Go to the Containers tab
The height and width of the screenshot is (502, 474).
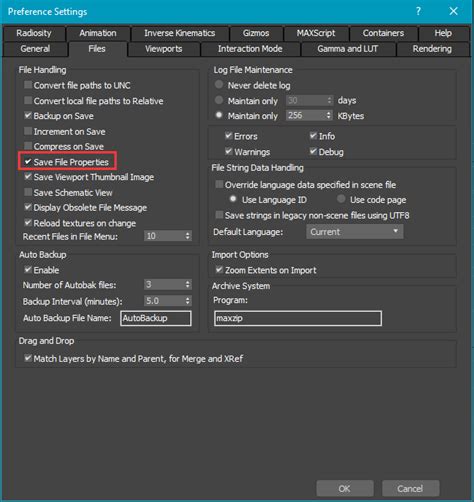[383, 33]
